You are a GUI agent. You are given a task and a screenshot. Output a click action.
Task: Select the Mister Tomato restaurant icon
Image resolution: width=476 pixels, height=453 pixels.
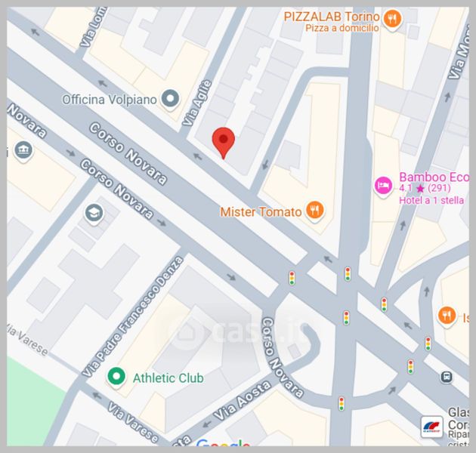[x=315, y=211]
